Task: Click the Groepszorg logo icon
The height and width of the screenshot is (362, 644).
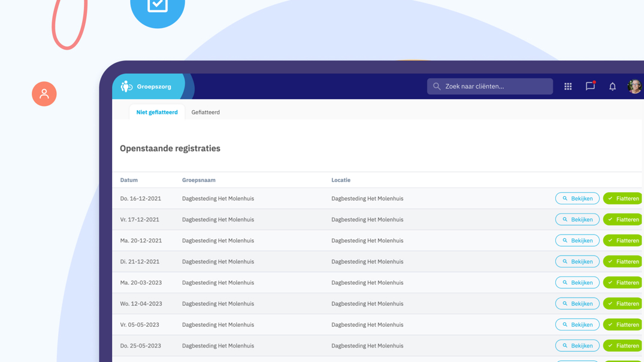Action: click(x=126, y=86)
